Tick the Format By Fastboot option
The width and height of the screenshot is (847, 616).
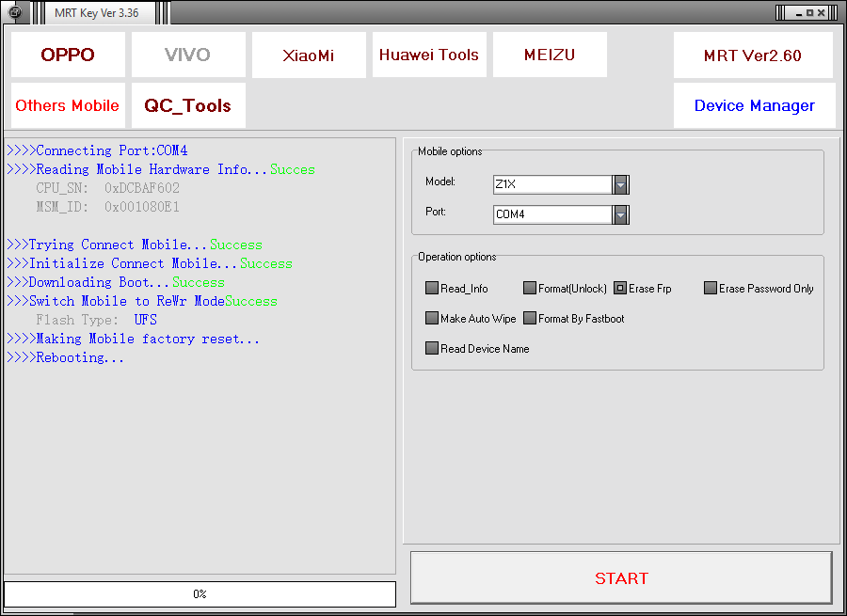pyautogui.click(x=530, y=319)
